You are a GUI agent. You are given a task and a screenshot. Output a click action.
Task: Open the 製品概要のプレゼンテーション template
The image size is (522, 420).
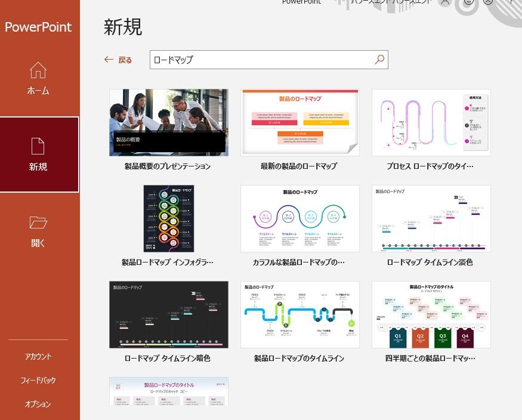click(x=168, y=122)
